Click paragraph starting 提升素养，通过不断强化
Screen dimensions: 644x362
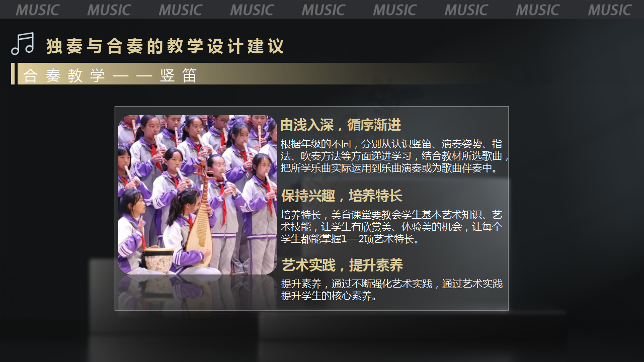(x=391, y=290)
